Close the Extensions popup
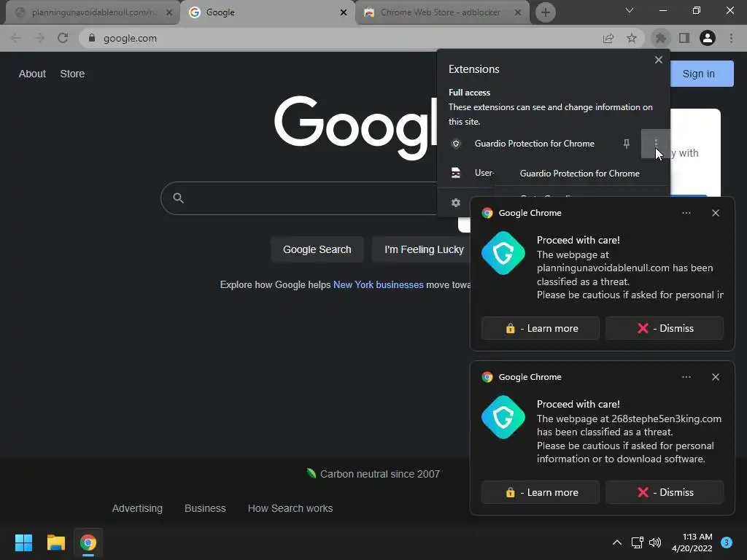 659,60
